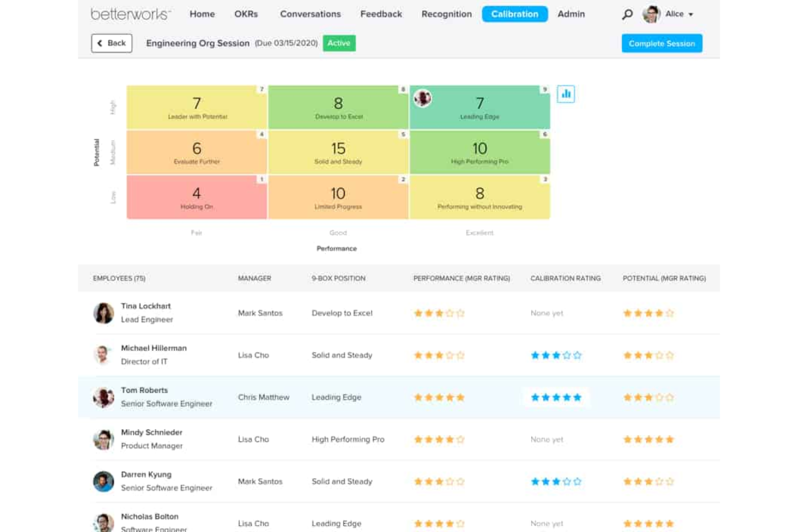798x532 pixels.
Task: Click Michael Hillerman's avatar thumbnail
Action: point(104,355)
